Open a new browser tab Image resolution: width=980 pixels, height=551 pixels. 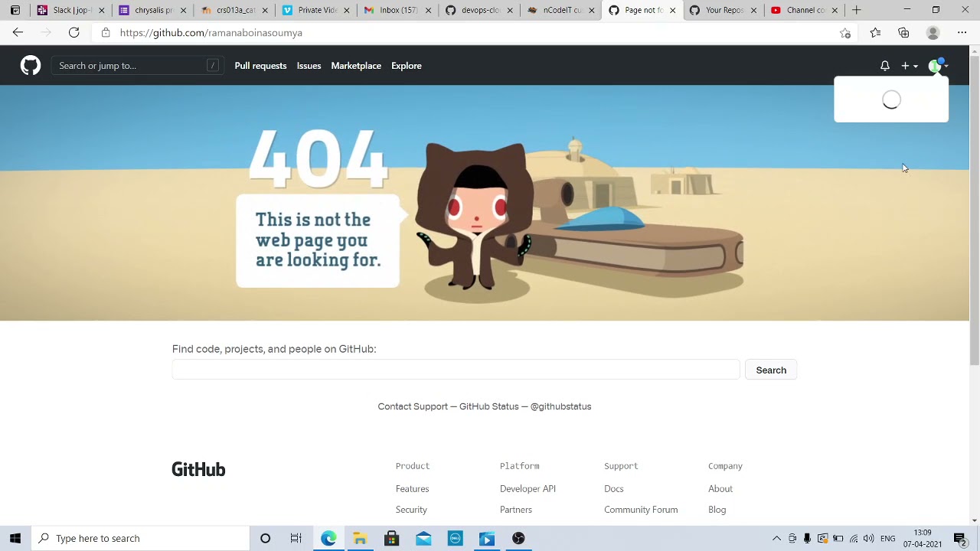click(x=857, y=10)
